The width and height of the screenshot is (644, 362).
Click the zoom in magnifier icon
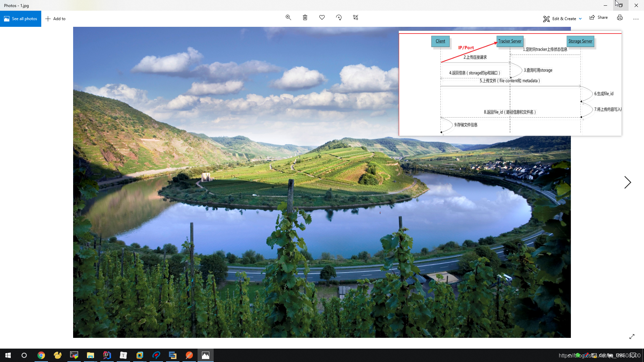(x=288, y=18)
